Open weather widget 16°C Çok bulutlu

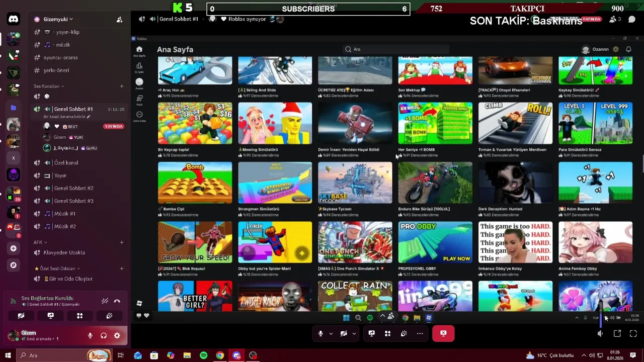[x=550, y=355]
